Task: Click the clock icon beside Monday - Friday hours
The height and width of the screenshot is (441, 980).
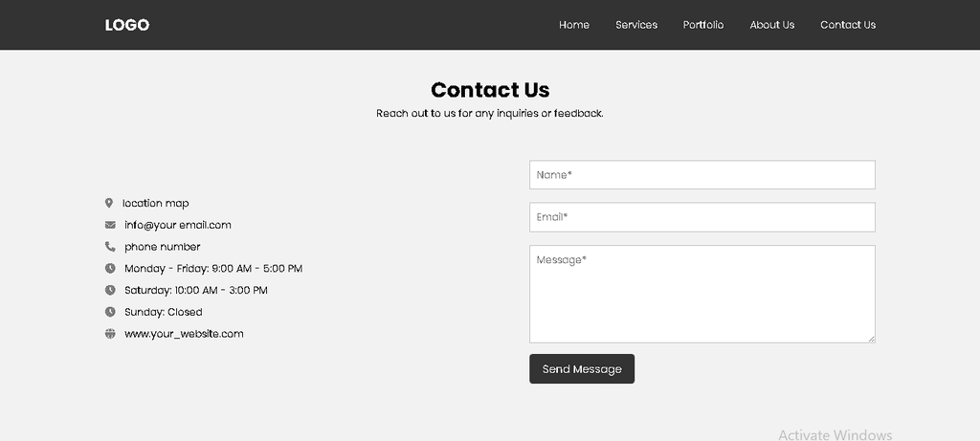Action: tap(110, 269)
